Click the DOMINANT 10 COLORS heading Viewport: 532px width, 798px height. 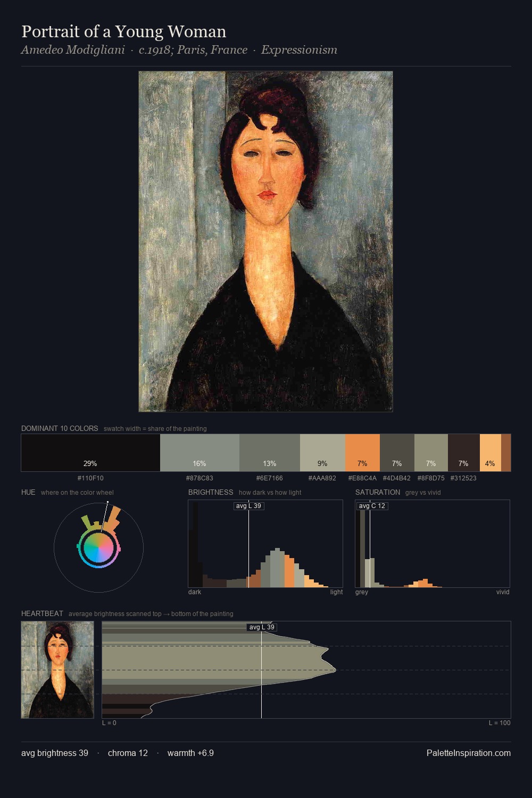[x=60, y=428]
